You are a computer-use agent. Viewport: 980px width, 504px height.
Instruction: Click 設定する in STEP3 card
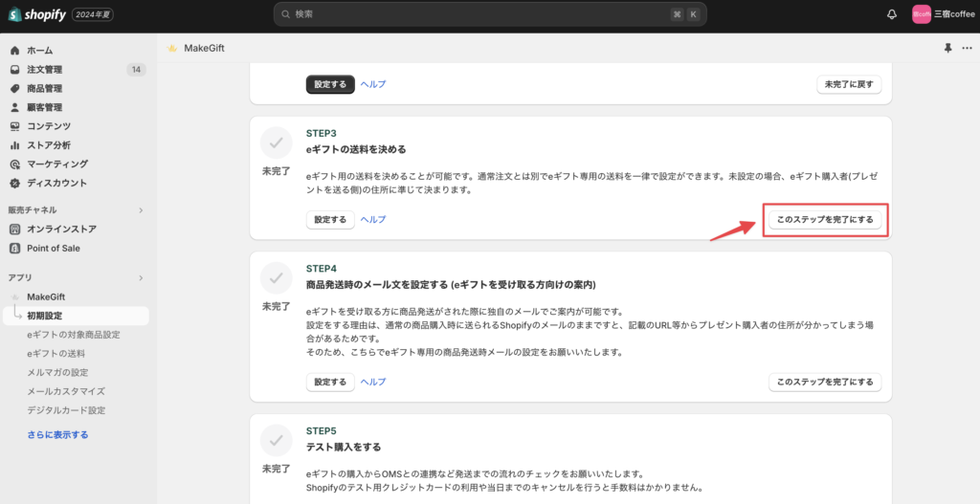click(x=330, y=220)
